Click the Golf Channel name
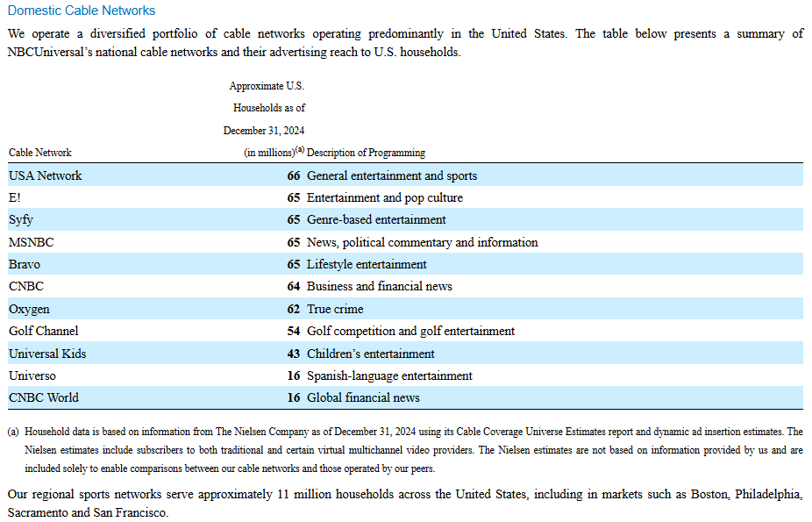 pyautogui.click(x=44, y=331)
